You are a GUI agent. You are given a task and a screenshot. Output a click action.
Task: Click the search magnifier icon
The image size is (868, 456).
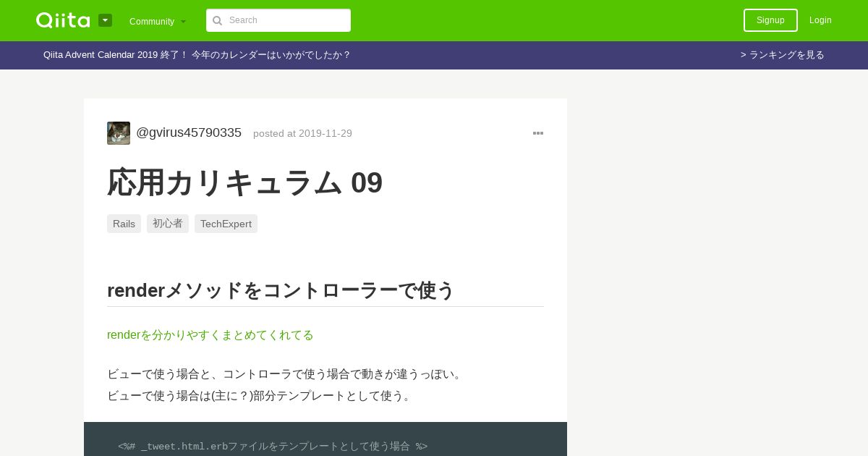(x=217, y=20)
